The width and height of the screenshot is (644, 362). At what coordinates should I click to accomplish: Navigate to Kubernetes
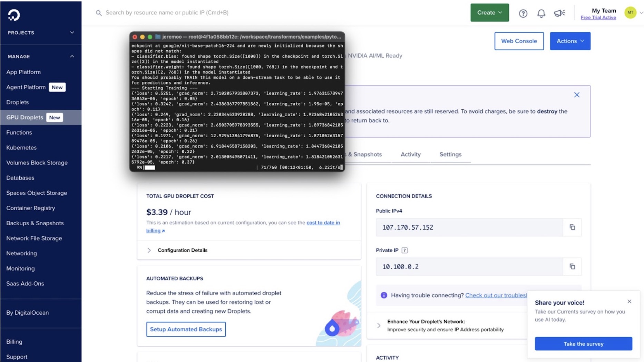(21, 148)
